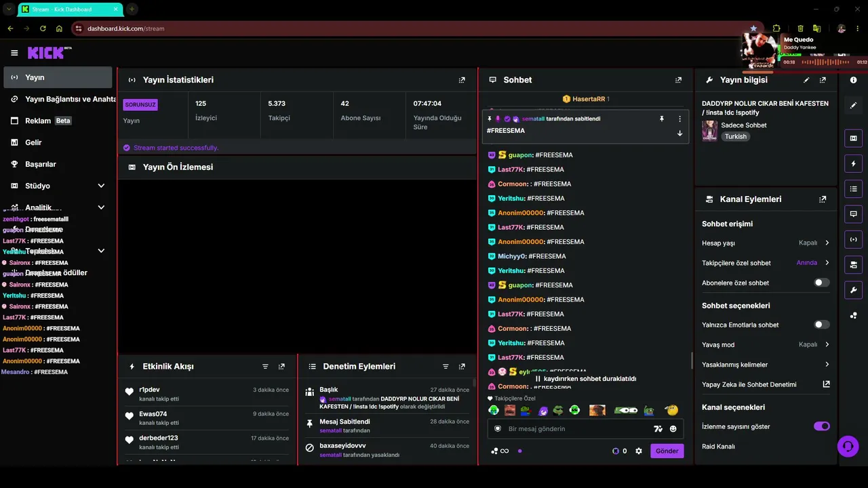
Task: Click the SORUNSUZ status badge
Action: point(140,105)
